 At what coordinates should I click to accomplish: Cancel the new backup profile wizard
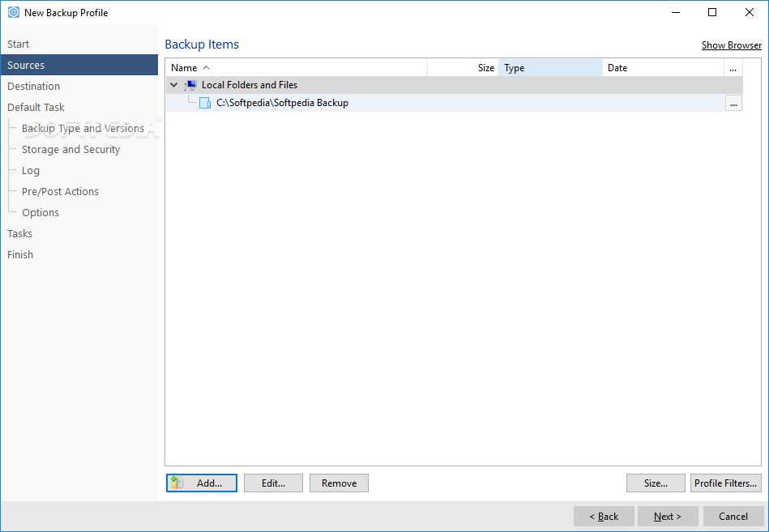tap(733, 517)
